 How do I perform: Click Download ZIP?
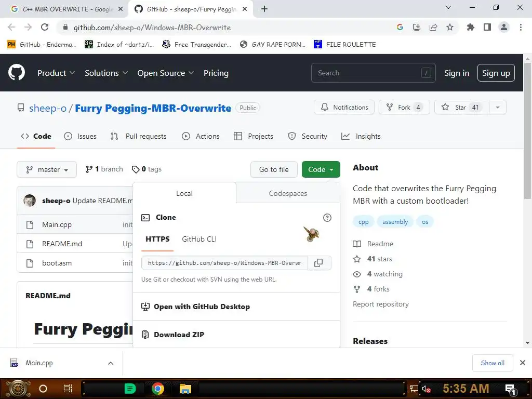(179, 335)
